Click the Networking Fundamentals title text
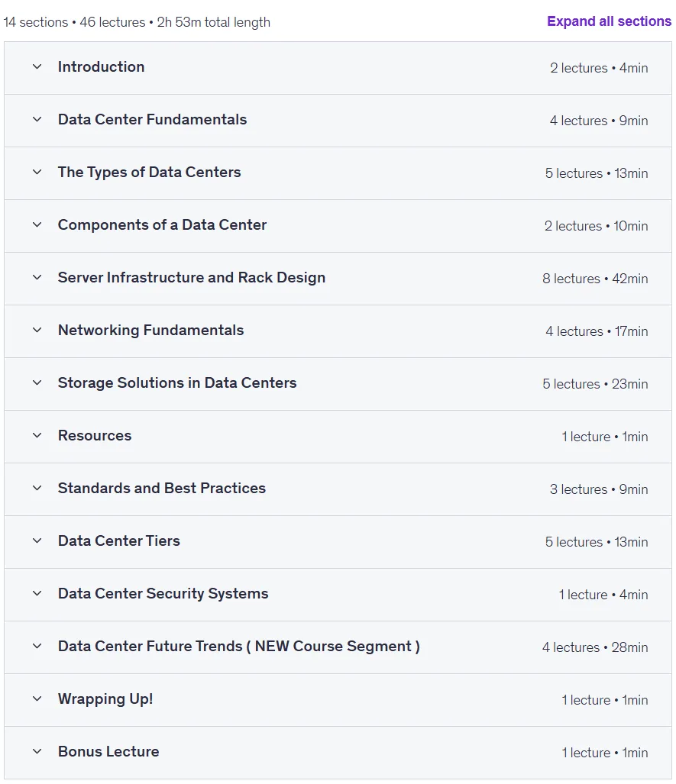Screen dimensions: 676x784 coord(150,330)
